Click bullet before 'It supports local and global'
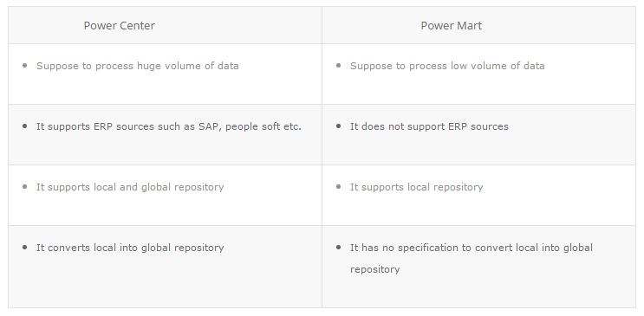644x316 pixels. click(x=24, y=187)
